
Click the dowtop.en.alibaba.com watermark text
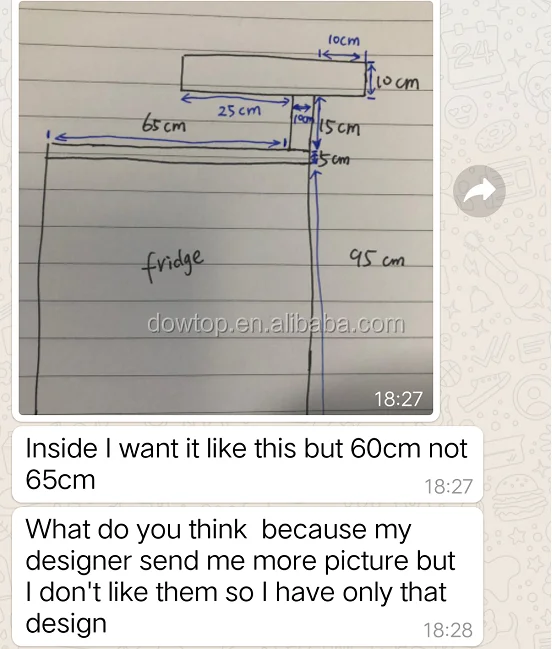click(276, 323)
